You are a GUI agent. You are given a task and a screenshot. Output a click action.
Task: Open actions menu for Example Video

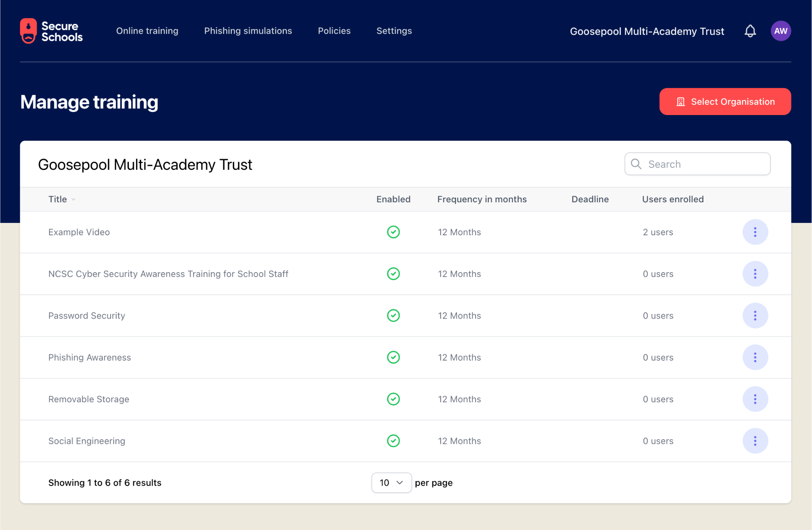click(x=755, y=232)
